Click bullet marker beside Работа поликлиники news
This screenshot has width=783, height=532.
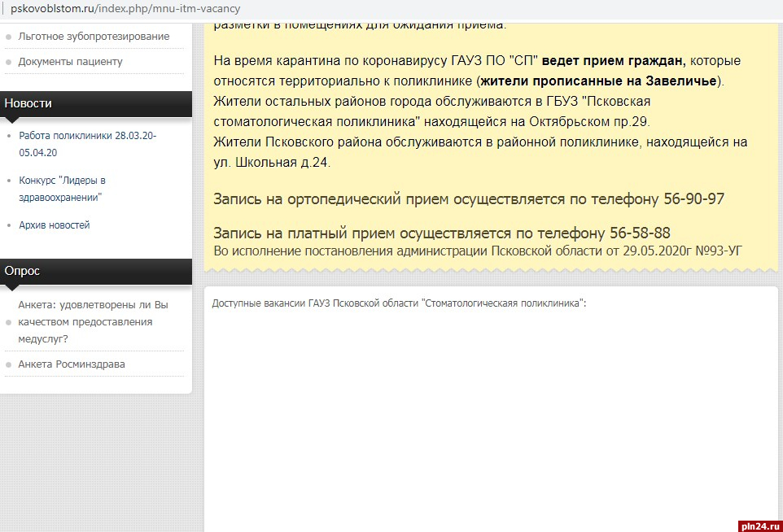coord(9,137)
